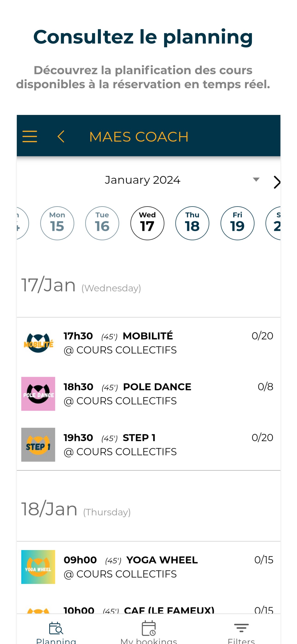
Task: Open the January 2024 month selector
Action: pyautogui.click(x=143, y=180)
